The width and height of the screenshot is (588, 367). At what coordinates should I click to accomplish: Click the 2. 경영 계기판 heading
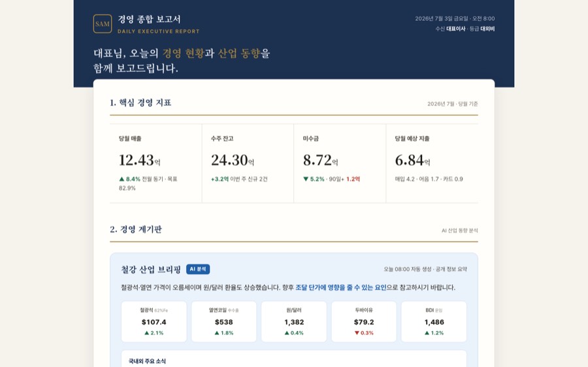136,229
